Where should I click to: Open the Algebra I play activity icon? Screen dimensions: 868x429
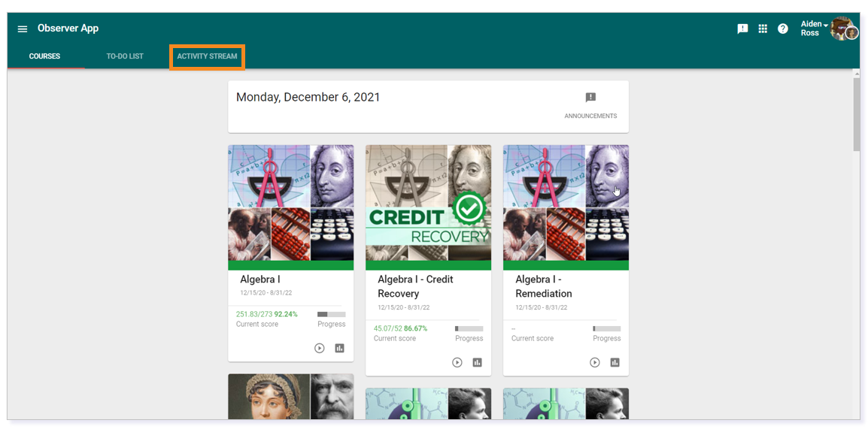[320, 349]
